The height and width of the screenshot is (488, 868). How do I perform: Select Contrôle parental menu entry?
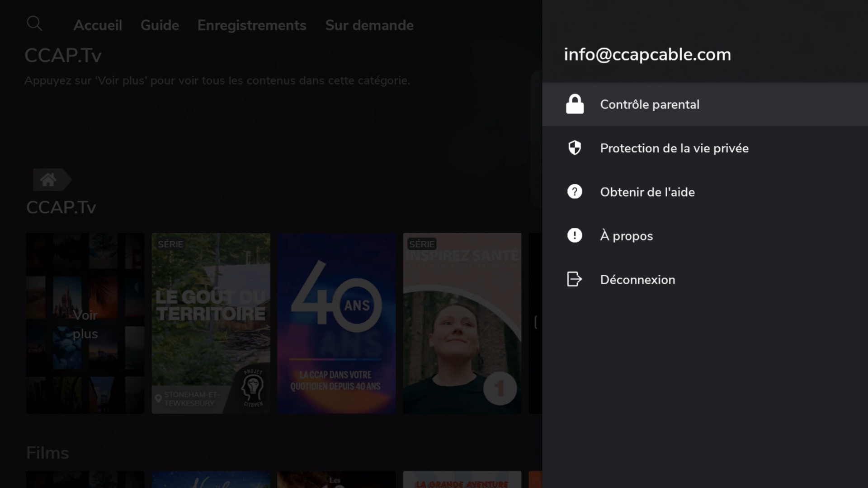coord(705,104)
